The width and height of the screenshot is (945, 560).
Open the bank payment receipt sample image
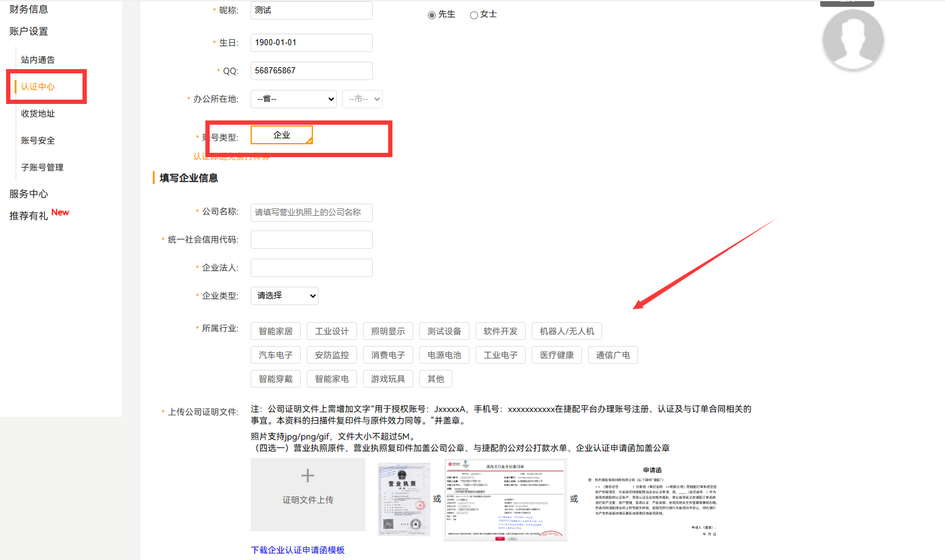505,499
